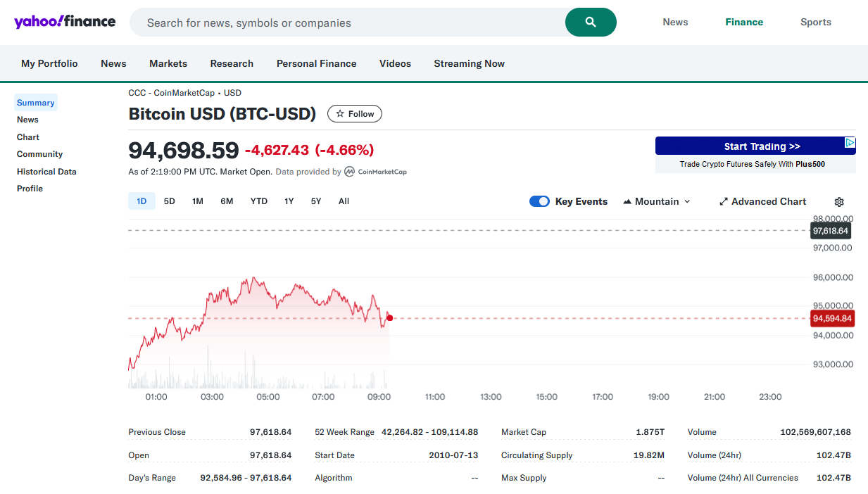Click the 94,698.59 current price
The image size is (868, 494).
184,150
